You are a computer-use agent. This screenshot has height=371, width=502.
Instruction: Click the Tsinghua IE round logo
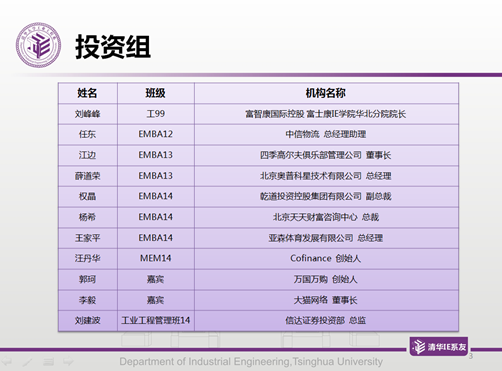[38, 45]
